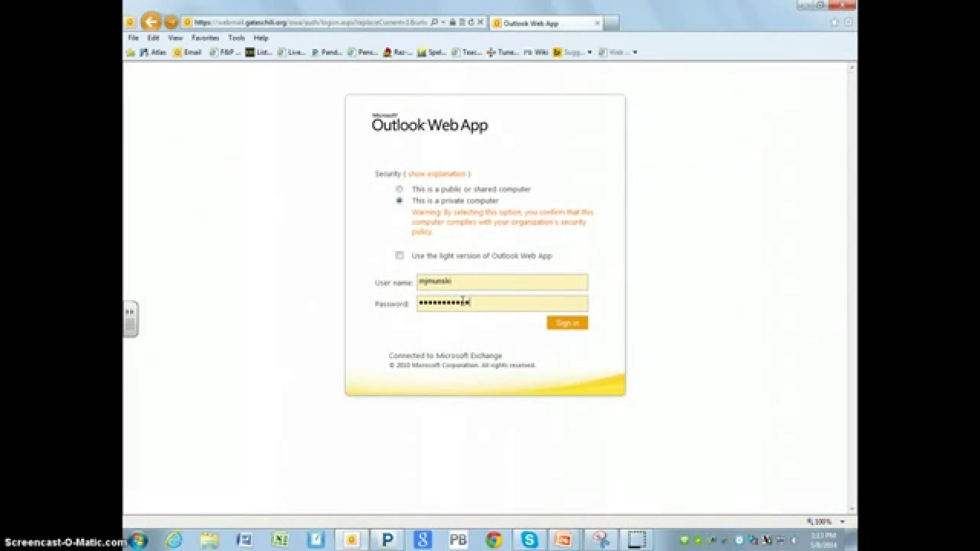Screen dimensions: 980x551
Task: Click the Sign in button
Action: tap(567, 323)
